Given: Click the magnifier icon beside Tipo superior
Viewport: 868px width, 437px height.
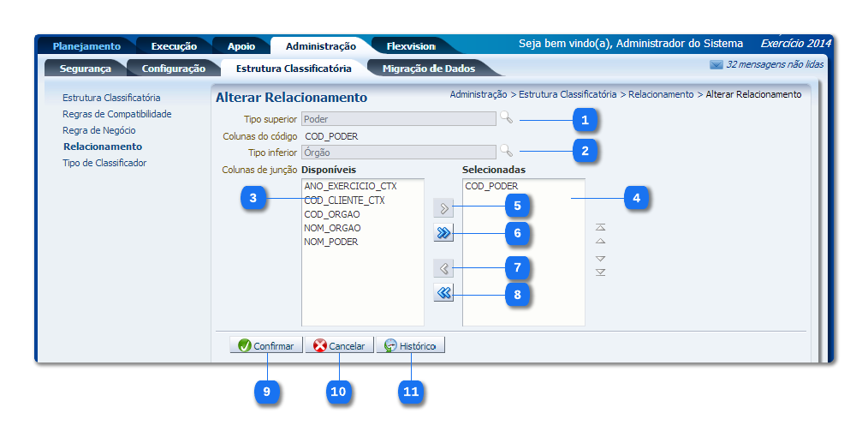Looking at the screenshot, I should [x=507, y=119].
